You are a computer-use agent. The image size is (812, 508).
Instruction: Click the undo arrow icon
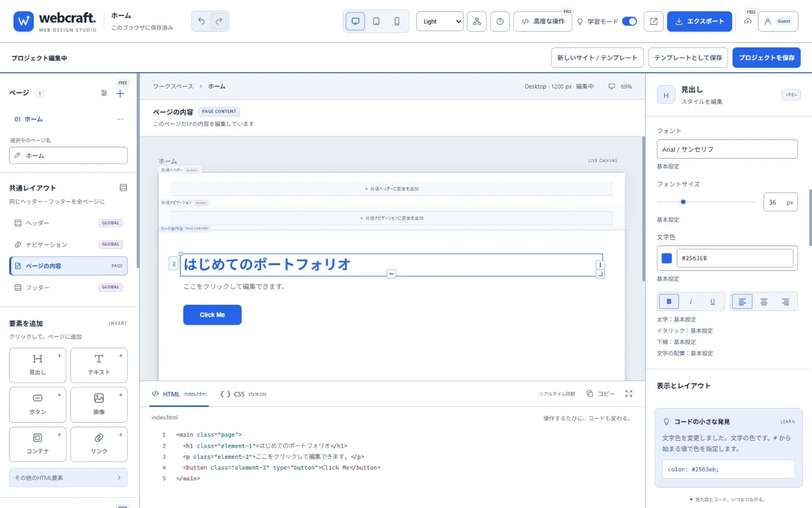coord(201,21)
